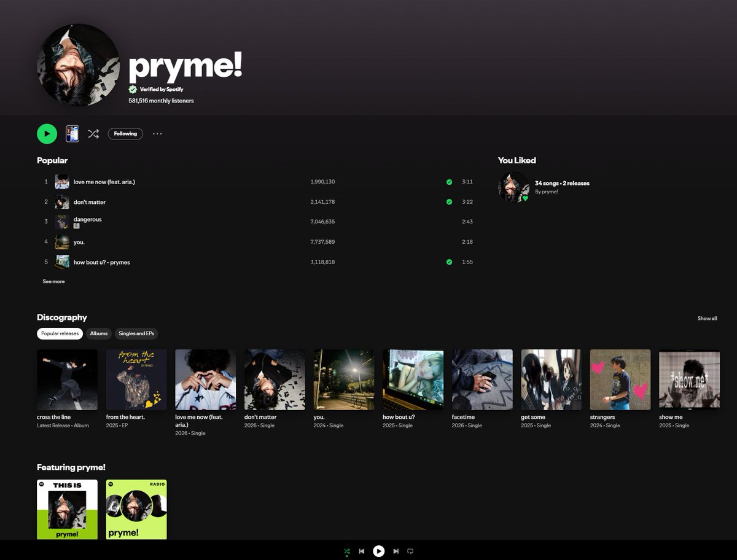Viewport: 737px width, 560px height.
Task: Open the pryme! Radio playlist
Action: click(x=136, y=510)
